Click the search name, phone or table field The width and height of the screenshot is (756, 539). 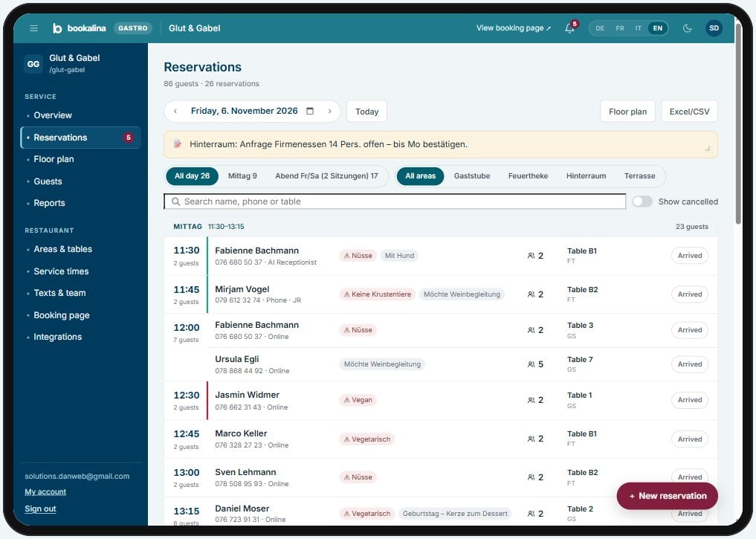pos(395,201)
